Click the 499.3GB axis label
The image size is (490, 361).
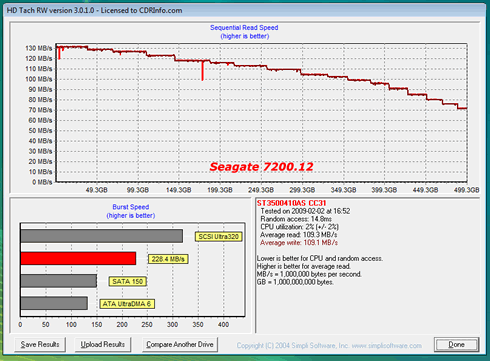pyautogui.click(x=466, y=190)
